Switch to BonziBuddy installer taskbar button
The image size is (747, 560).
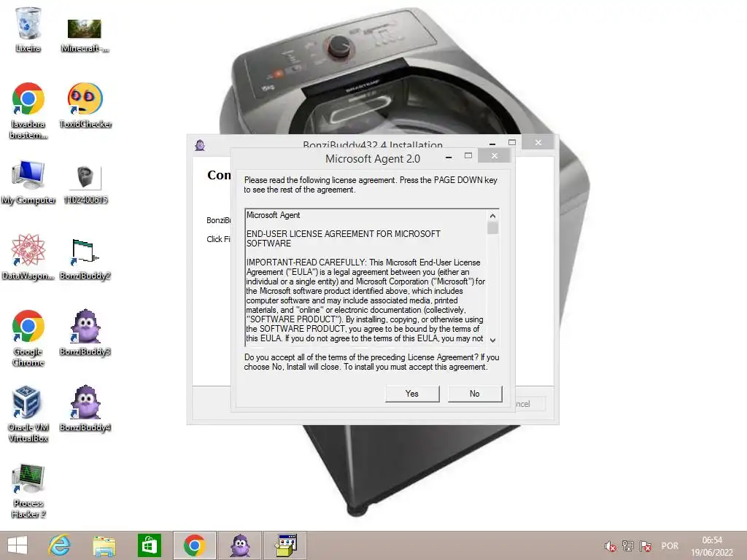click(x=239, y=545)
